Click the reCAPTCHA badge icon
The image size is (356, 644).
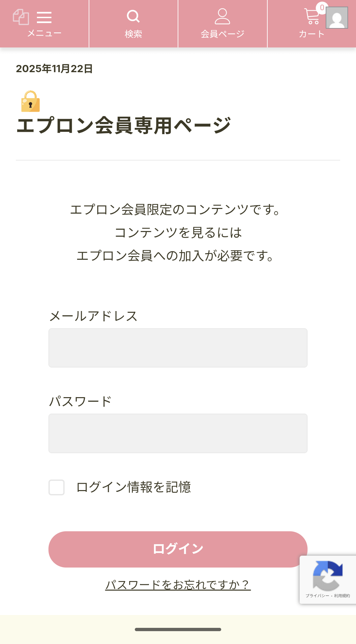[328, 575]
